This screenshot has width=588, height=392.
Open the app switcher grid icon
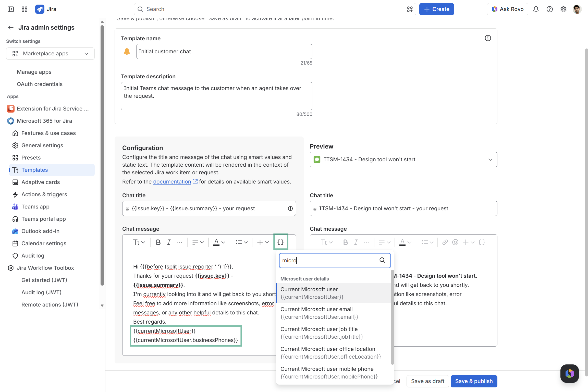pyautogui.click(x=24, y=9)
